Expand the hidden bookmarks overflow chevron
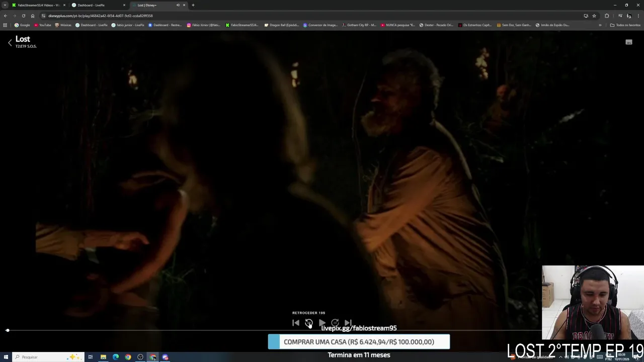The image size is (644, 362). coord(600,25)
